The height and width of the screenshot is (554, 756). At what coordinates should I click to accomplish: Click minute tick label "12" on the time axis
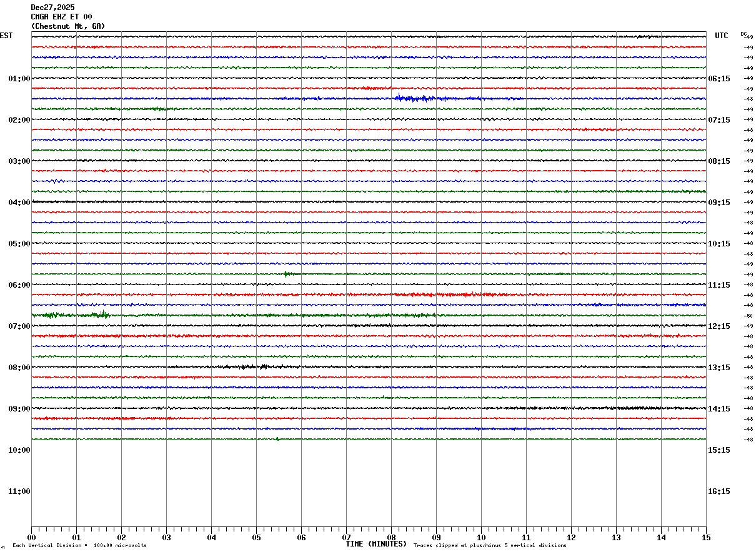tap(571, 537)
